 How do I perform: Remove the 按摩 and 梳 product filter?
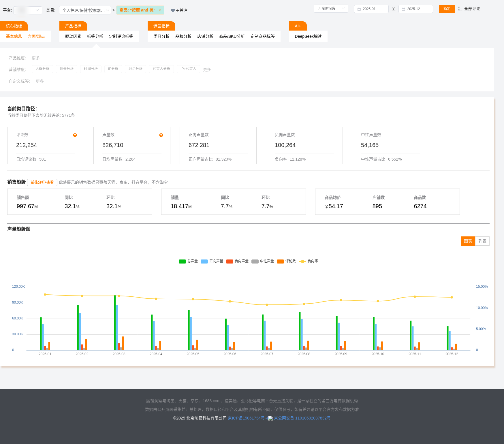(x=160, y=10)
